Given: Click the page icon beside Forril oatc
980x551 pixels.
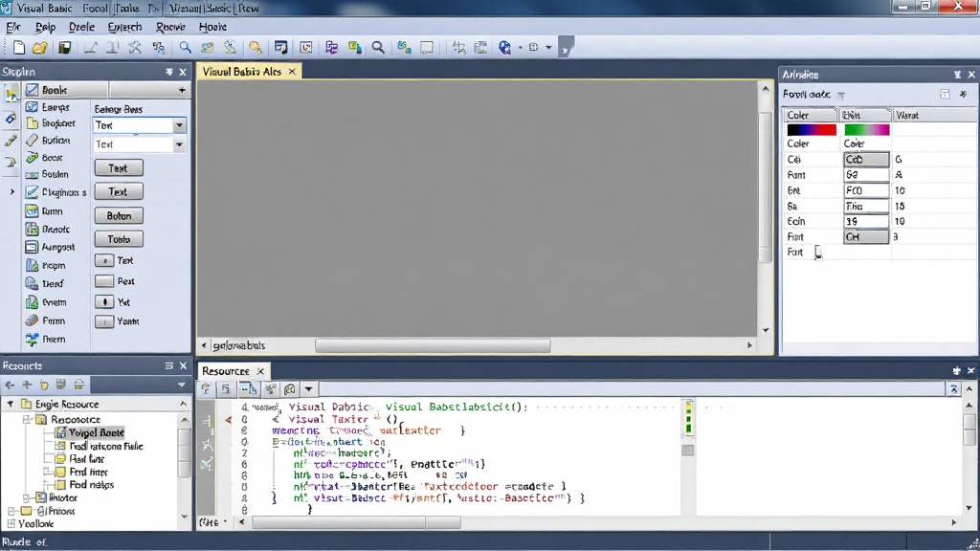Looking at the screenshot, I should [945, 95].
